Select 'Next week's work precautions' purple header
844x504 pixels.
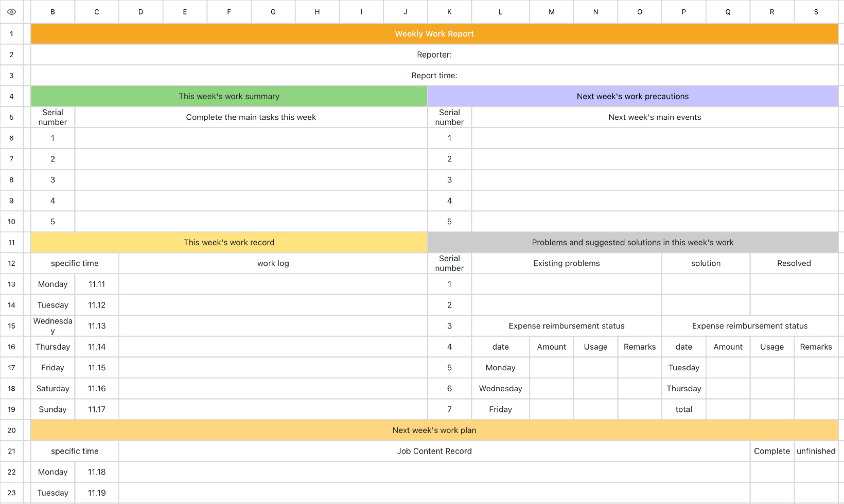(633, 97)
